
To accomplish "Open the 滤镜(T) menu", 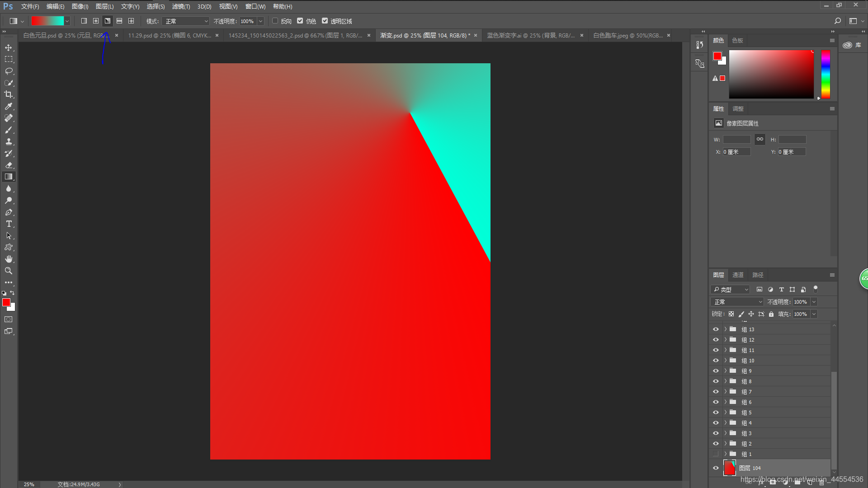I will pyautogui.click(x=181, y=6).
